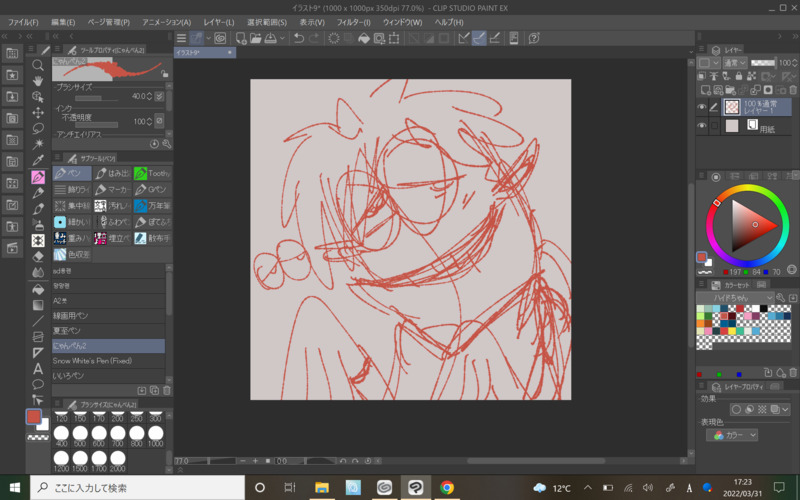Click the Save icon in the command bar

[x=270, y=38]
